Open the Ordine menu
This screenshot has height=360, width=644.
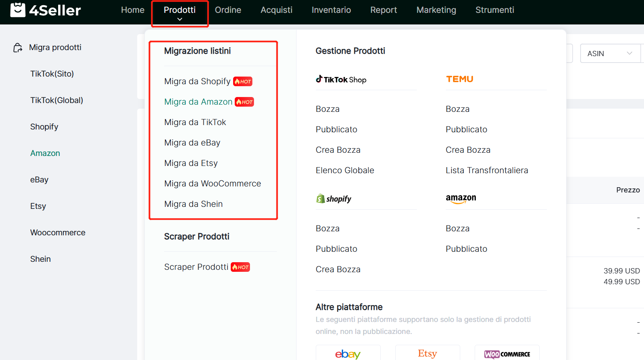click(x=228, y=10)
